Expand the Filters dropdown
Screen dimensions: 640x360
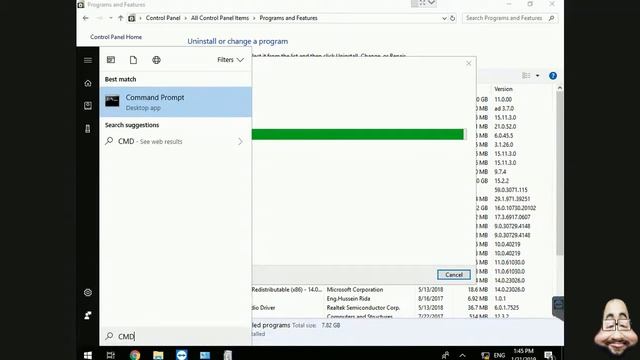(x=231, y=60)
